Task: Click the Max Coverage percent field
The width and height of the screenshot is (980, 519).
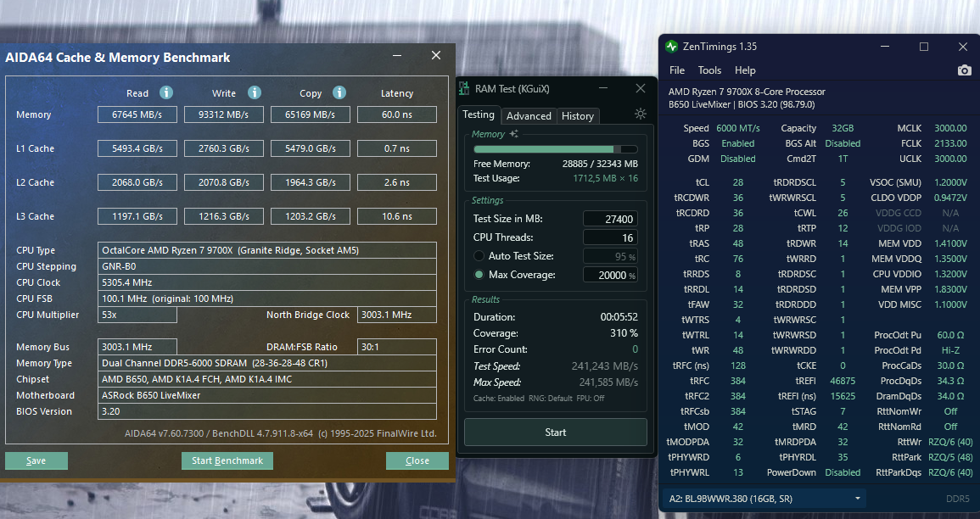Action: click(x=610, y=275)
